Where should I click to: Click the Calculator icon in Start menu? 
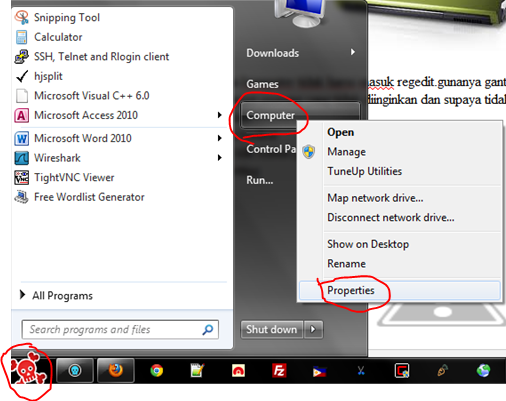click(x=22, y=37)
